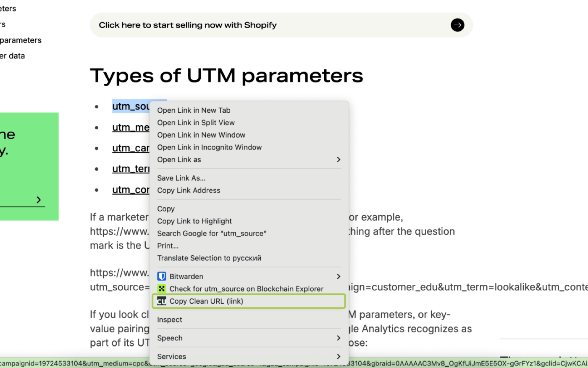This screenshot has width=588, height=368.
Task: Open the utm_me… bullet link
Action: point(131,127)
